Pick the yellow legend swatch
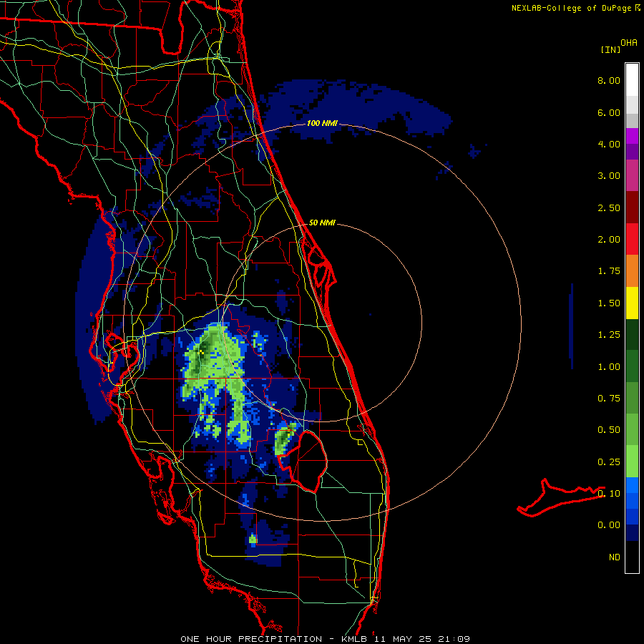Viewport: 644px width, 644px height. pyautogui.click(x=632, y=303)
